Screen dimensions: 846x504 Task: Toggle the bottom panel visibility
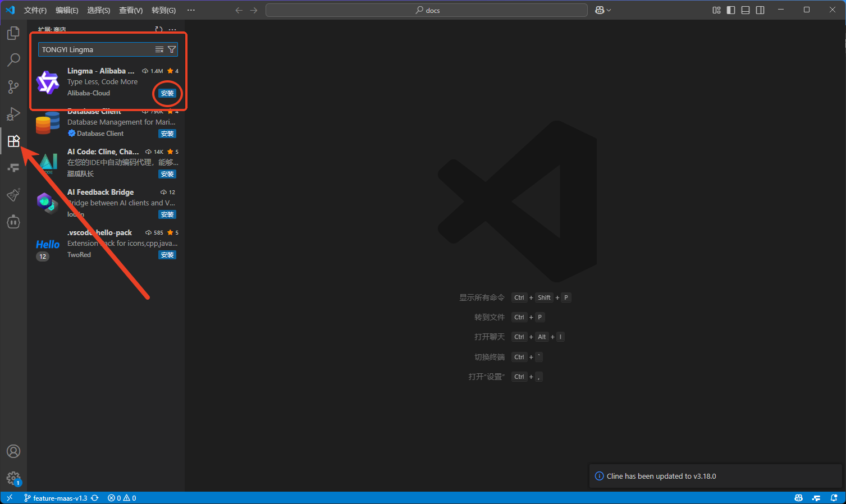[746, 10]
